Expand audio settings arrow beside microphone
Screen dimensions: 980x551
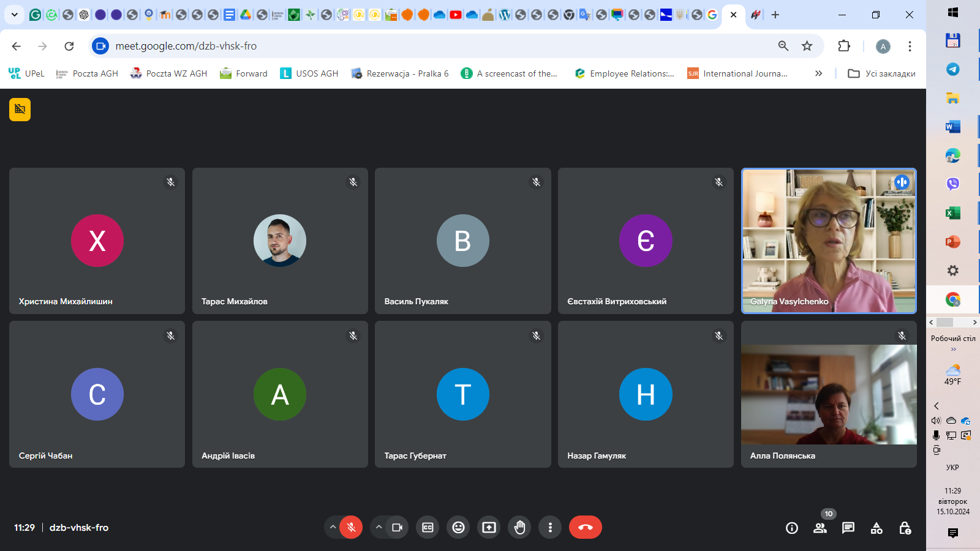pos(333,527)
